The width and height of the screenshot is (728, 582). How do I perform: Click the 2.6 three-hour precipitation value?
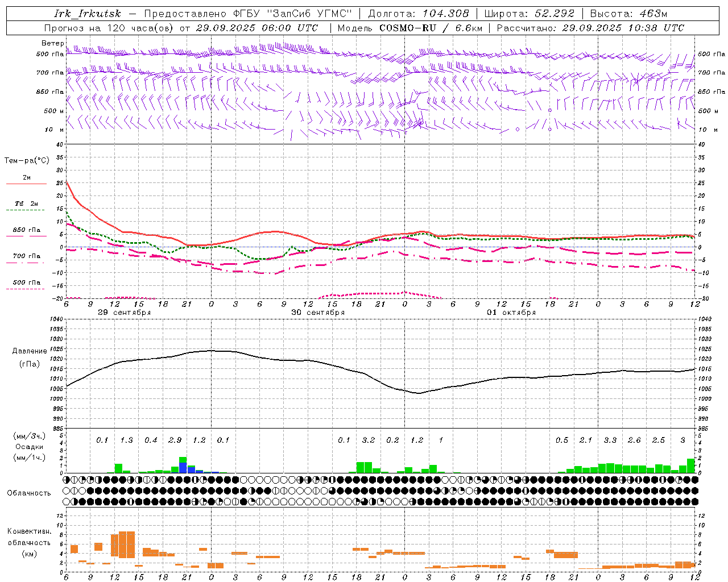coord(634,440)
